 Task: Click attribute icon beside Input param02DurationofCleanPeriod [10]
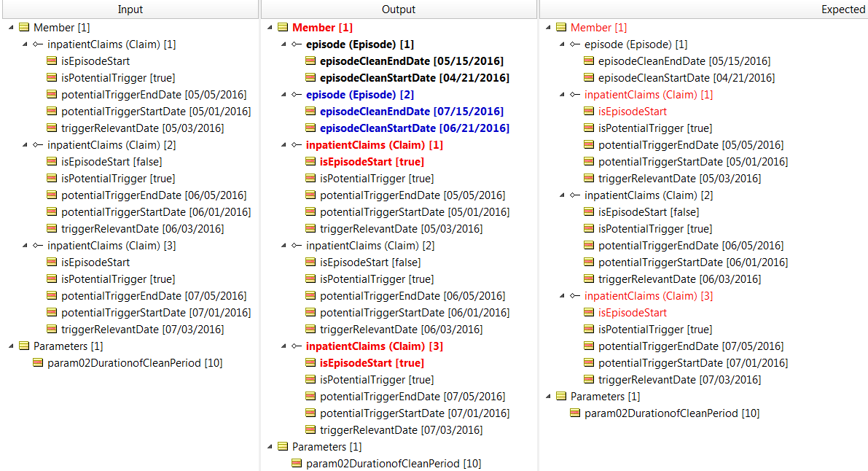38,363
